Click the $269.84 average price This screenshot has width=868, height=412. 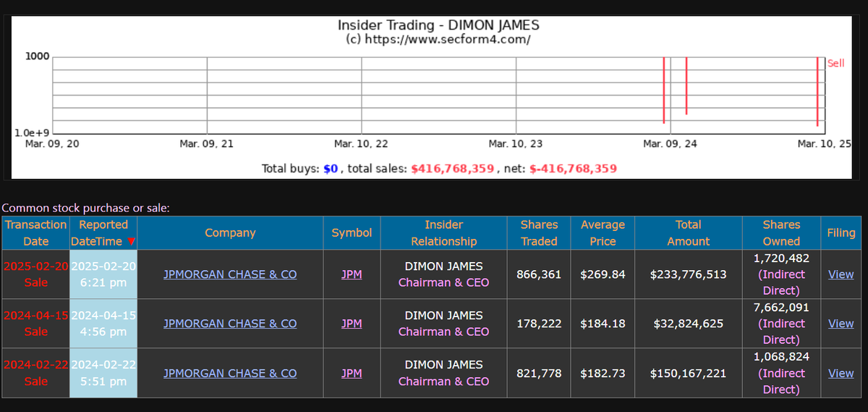[x=603, y=274]
